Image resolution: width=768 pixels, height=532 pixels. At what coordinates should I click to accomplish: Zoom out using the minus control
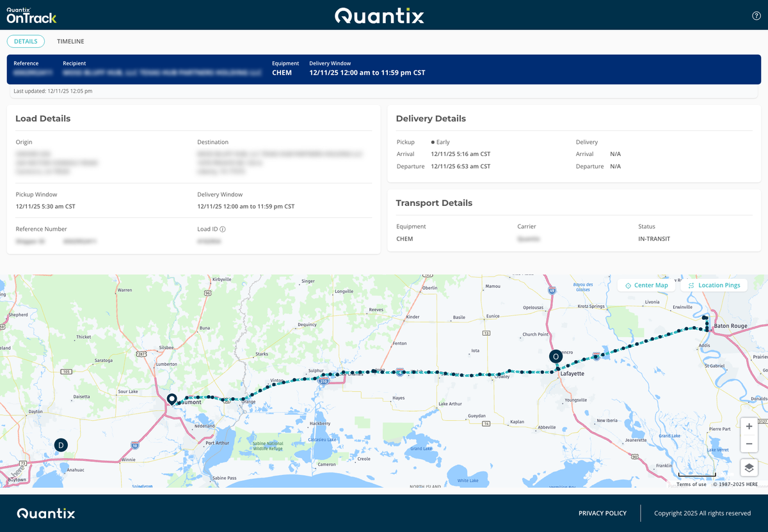coord(749,442)
